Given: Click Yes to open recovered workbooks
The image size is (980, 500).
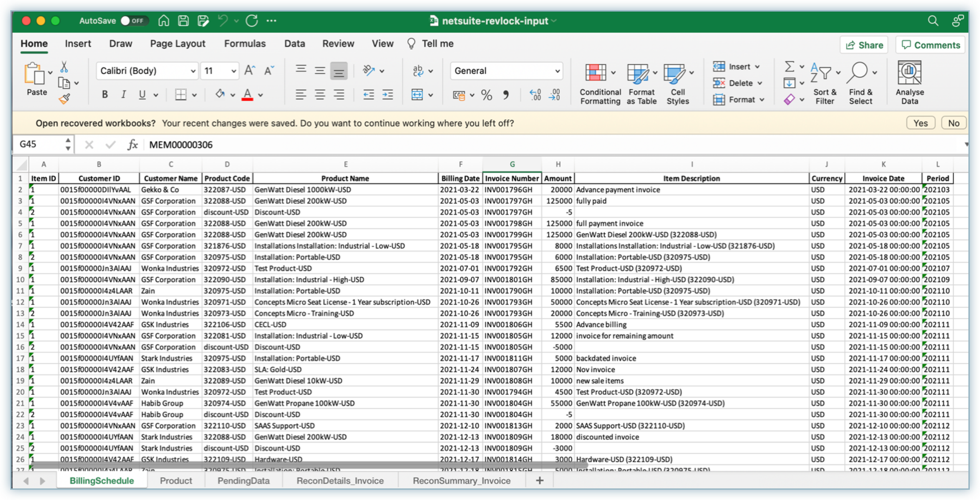Looking at the screenshot, I should 920,123.
